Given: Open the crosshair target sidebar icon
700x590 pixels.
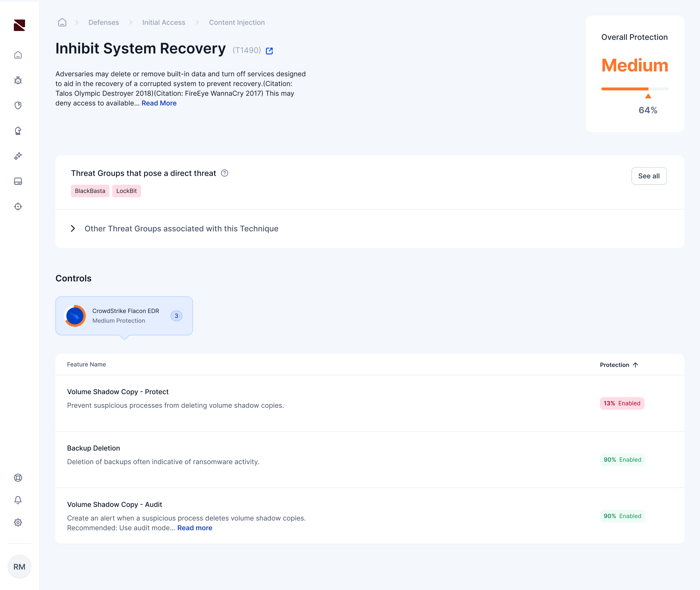Looking at the screenshot, I should pyautogui.click(x=18, y=206).
